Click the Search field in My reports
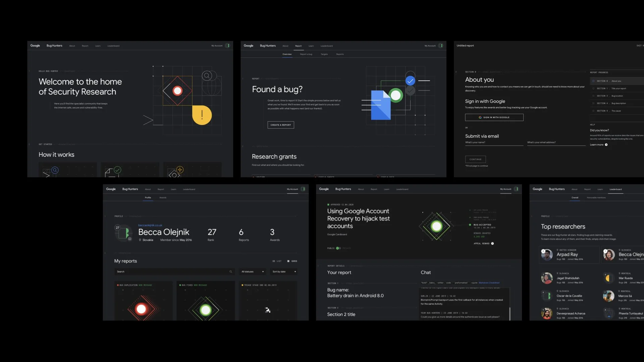Image resolution: width=644 pixels, height=362 pixels. pos(174,271)
